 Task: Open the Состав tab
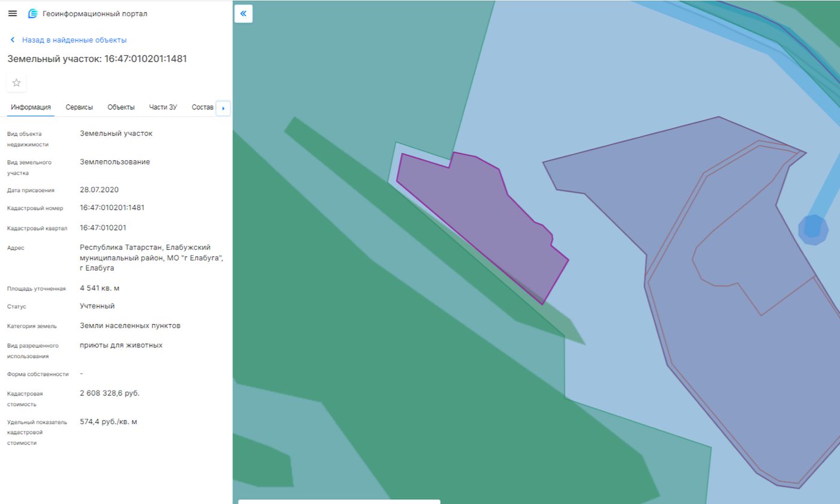click(x=203, y=107)
